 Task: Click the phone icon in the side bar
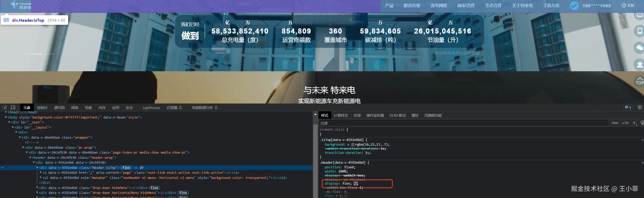pos(640,31)
